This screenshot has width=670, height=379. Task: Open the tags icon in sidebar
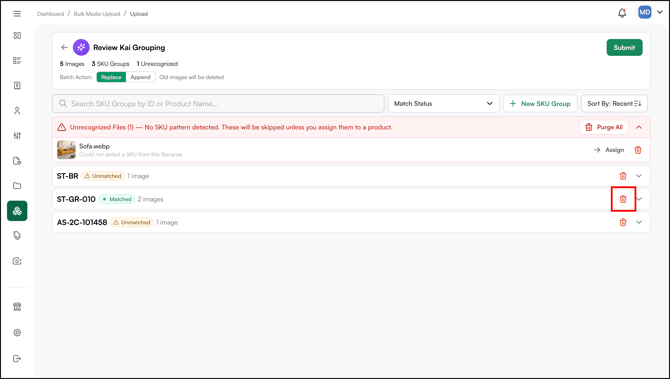(17, 236)
